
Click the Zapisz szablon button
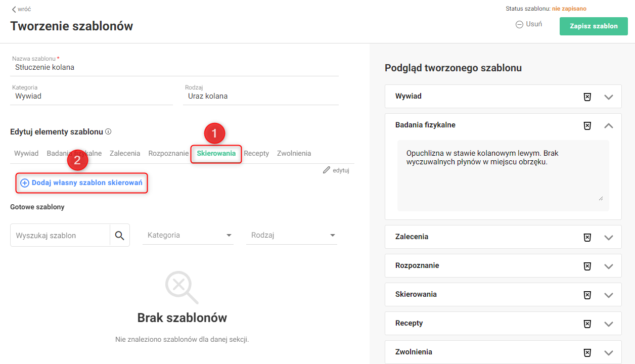point(594,26)
